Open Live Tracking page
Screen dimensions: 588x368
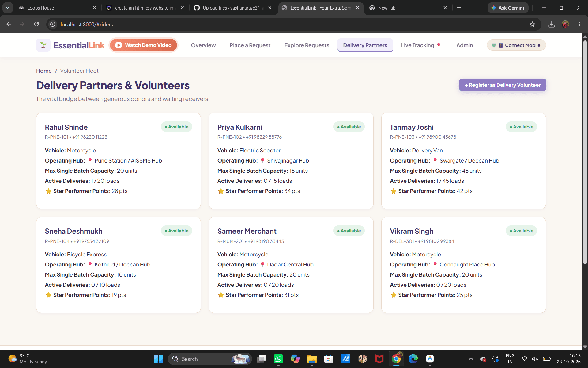[421, 45]
